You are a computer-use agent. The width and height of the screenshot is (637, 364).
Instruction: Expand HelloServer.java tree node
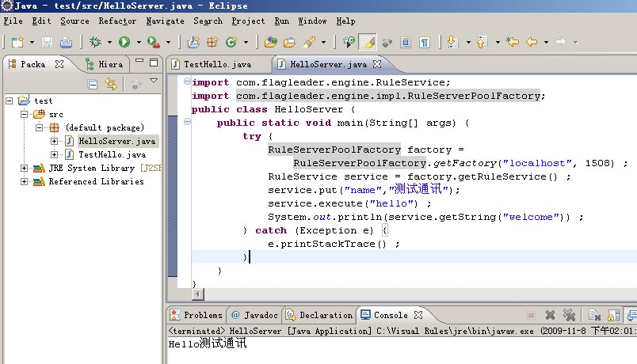click(x=54, y=141)
